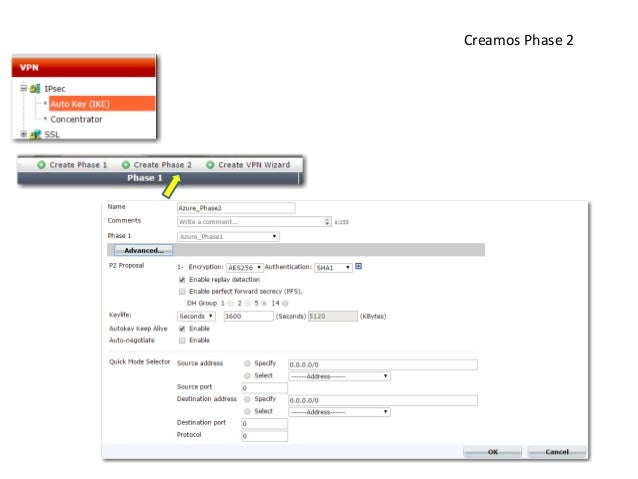Open Destination address Address dropdown

coord(339,412)
